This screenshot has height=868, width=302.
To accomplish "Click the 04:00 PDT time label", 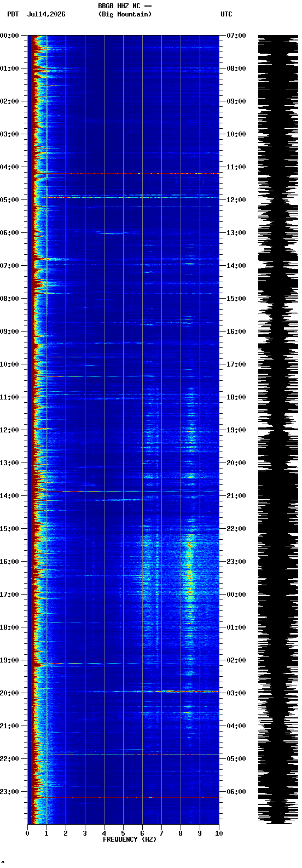I will pos(10,167).
